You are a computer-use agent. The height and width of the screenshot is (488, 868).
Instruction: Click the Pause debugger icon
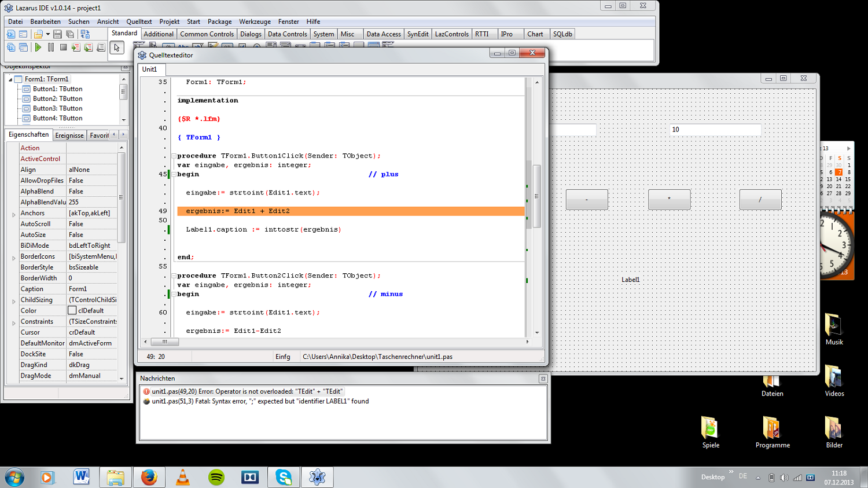(x=51, y=47)
